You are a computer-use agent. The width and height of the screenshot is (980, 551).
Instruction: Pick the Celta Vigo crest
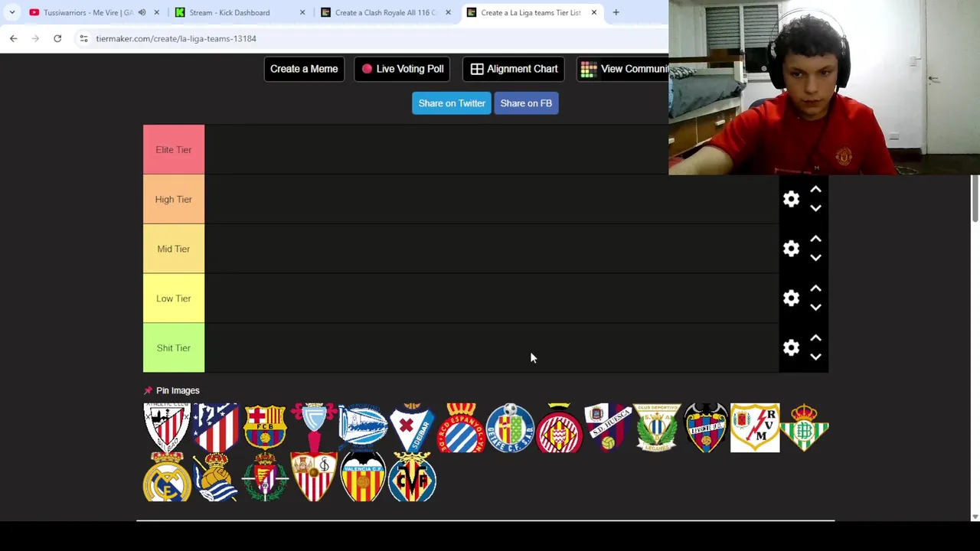(x=314, y=428)
